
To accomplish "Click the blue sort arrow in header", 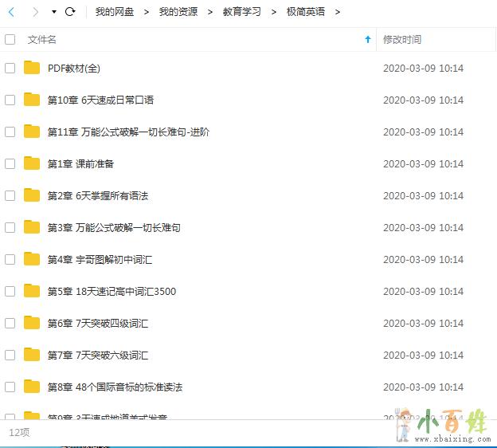I will pos(367,39).
